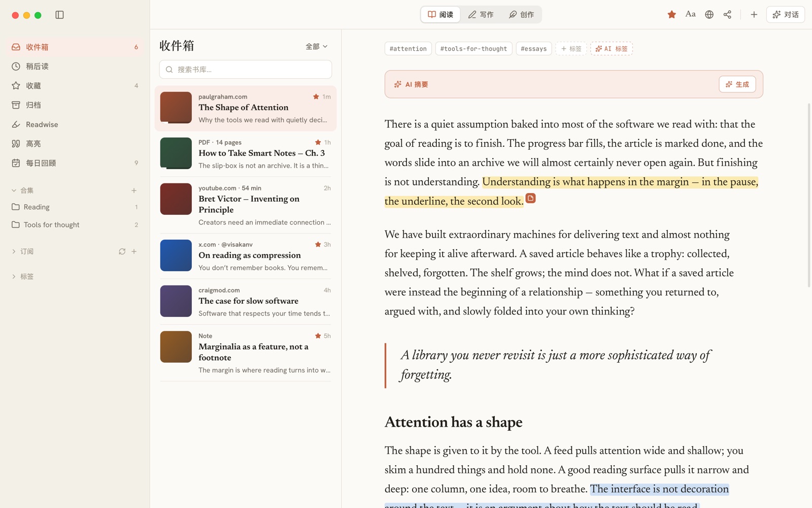
Task: Click the #essays tag
Action: 534,49
